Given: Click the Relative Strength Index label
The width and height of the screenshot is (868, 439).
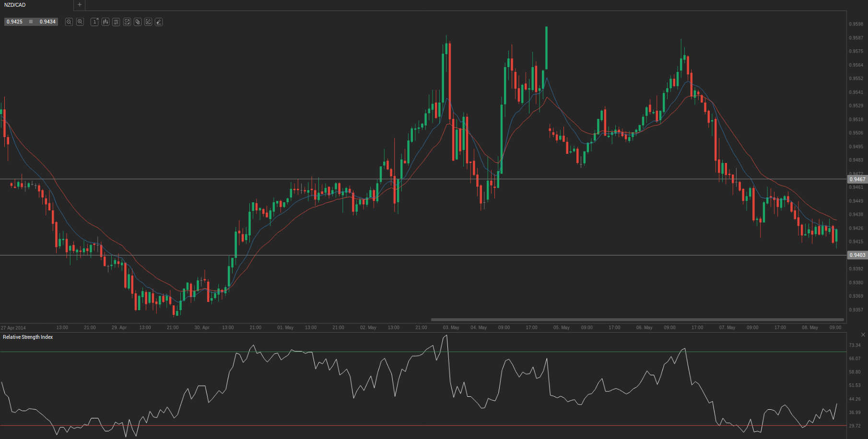Looking at the screenshot, I should click(x=28, y=337).
